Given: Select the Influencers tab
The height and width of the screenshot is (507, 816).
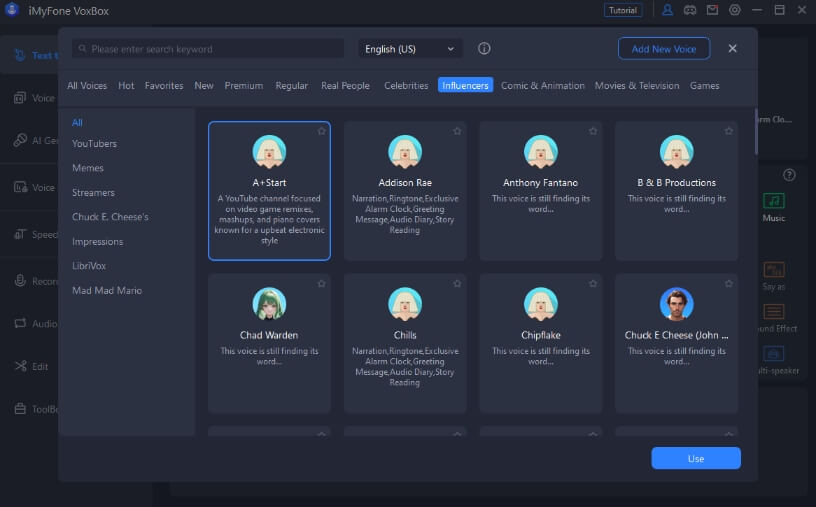Looking at the screenshot, I should pos(465,85).
